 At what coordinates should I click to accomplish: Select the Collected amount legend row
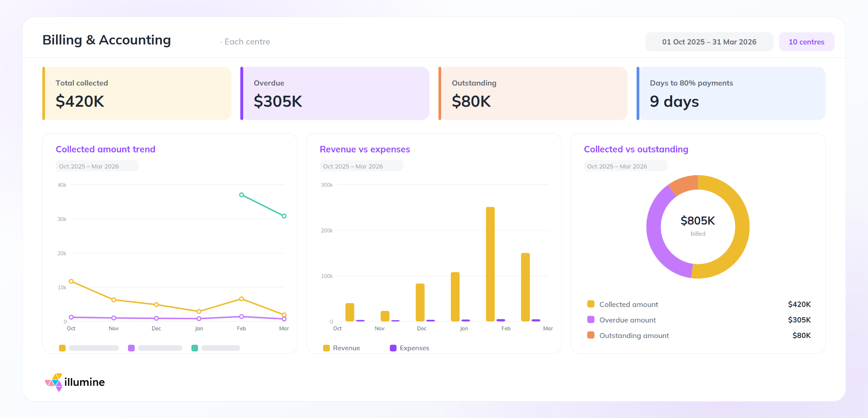(699, 304)
